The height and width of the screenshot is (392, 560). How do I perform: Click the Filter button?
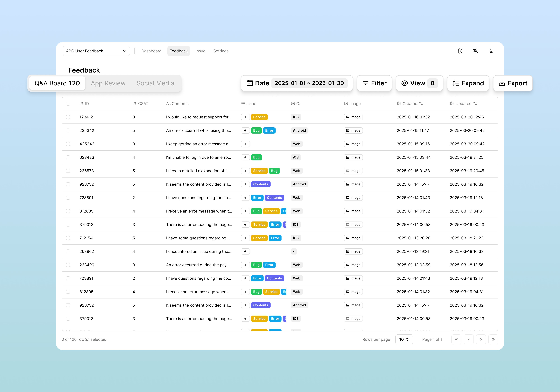(374, 83)
